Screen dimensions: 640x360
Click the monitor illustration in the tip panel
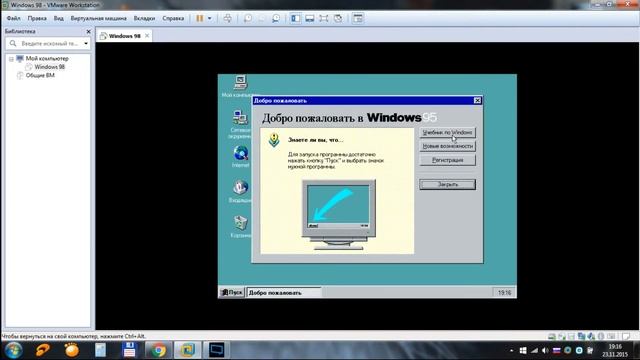(x=338, y=215)
